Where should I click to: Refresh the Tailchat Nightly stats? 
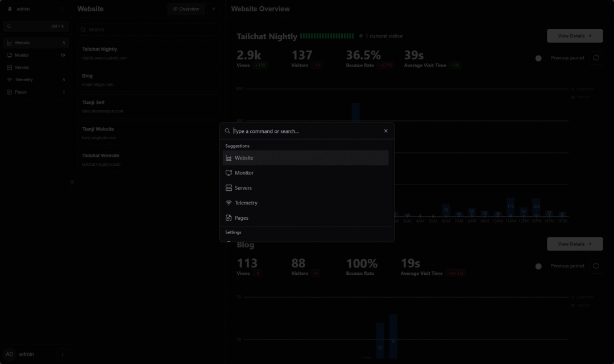tap(596, 58)
